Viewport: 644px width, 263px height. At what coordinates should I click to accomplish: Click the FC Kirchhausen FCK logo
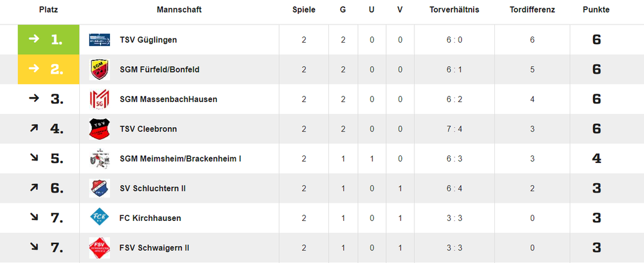click(x=99, y=218)
